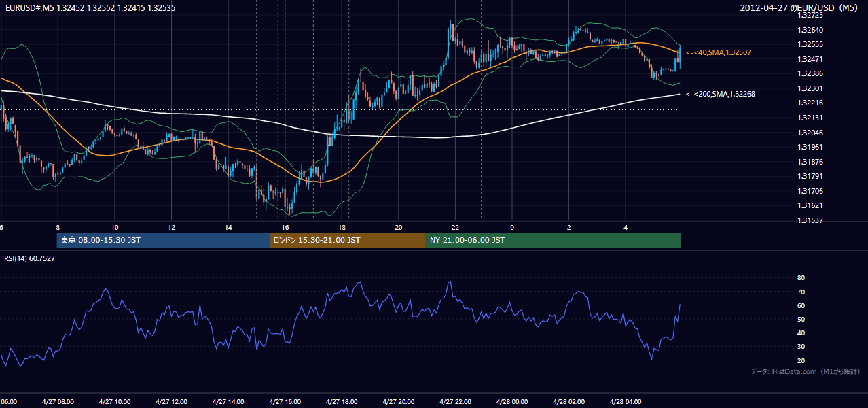Click the RSI scale value 50
Image resolution: width=868 pixels, height=408 pixels.
(x=801, y=319)
